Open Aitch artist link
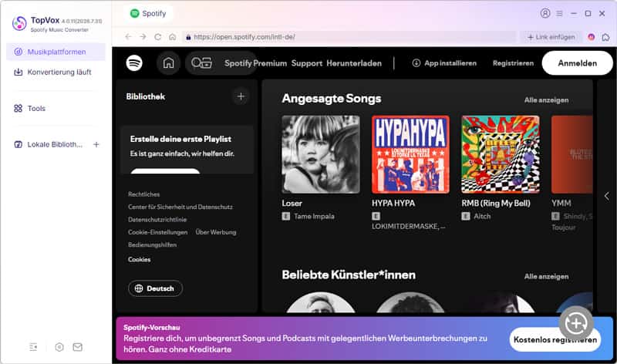Image resolution: width=617 pixels, height=364 pixels. click(x=482, y=216)
